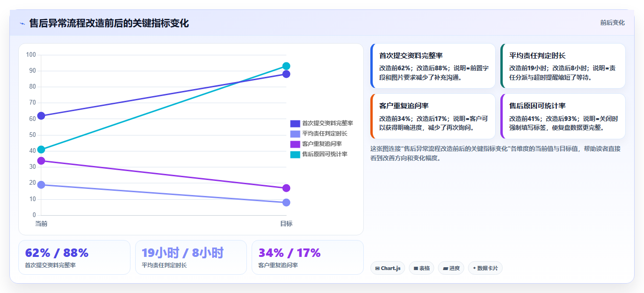Toggle 售后原因可统计率 legend color box
The width and height of the screenshot is (644, 293).
(x=295, y=154)
